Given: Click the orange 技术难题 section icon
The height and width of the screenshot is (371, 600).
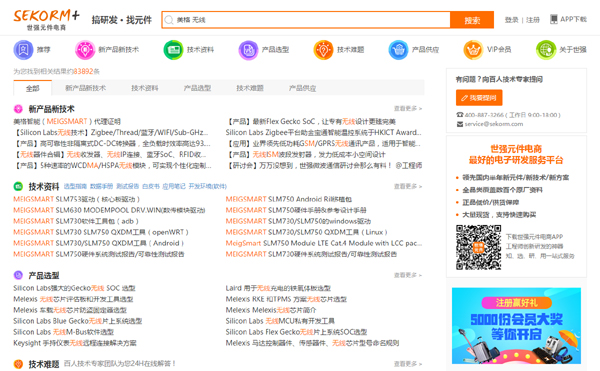Looking at the screenshot, I should (x=18, y=364).
